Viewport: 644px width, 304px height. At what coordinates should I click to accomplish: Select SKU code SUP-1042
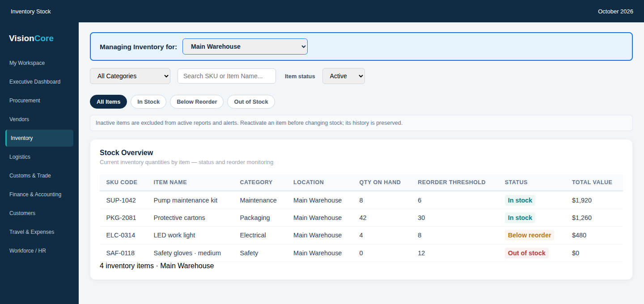tap(121, 200)
